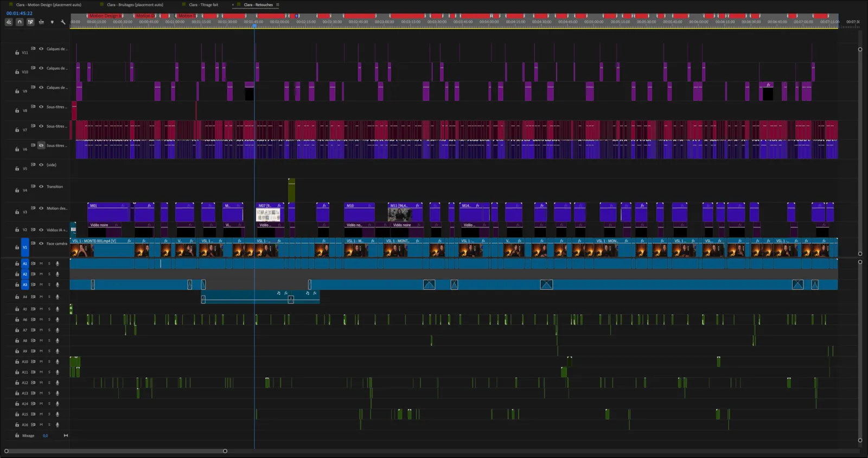Toggle sync lock on track V6
This screenshot has width=868, height=458.
(x=33, y=145)
